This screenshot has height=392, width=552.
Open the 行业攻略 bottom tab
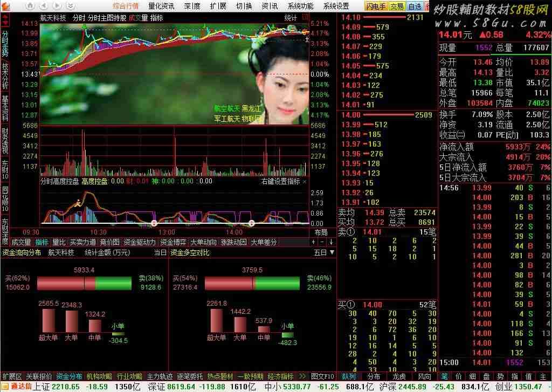tap(129, 376)
